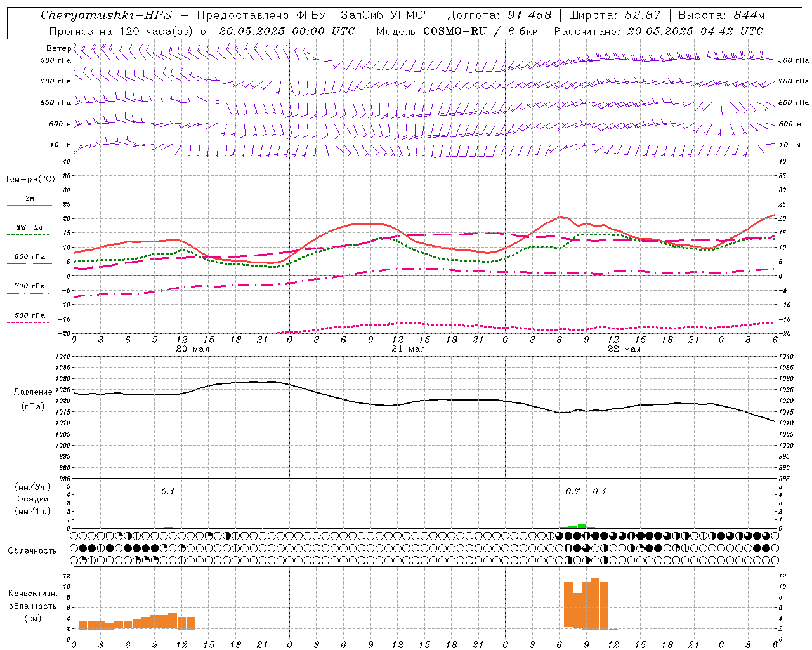
Task: Click the Конвективн. облачность label
Action: tap(32, 599)
